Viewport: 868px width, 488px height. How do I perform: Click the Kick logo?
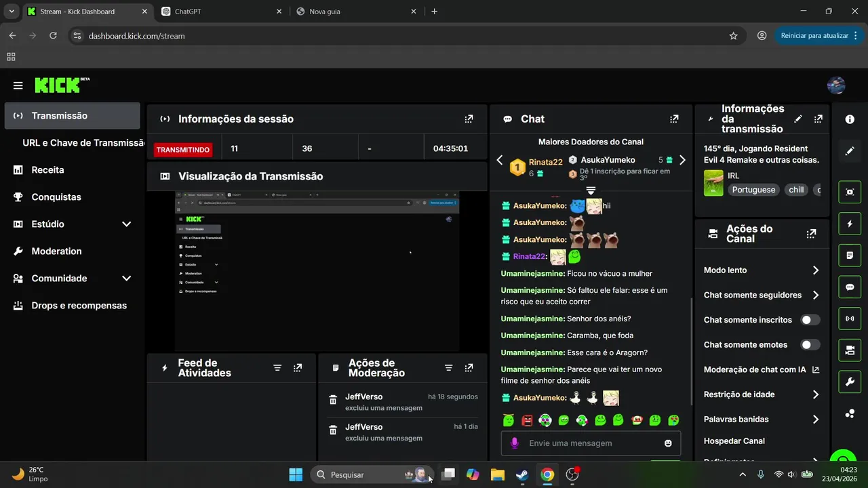pos(62,85)
